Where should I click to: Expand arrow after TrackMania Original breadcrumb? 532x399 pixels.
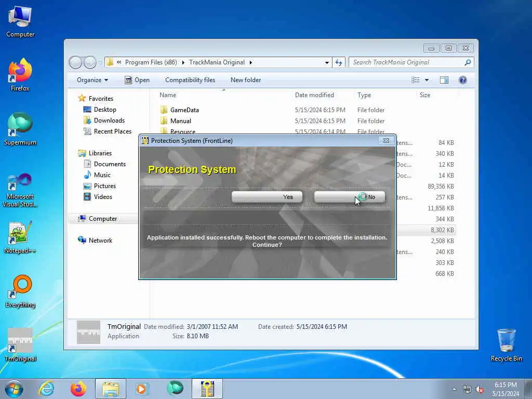251,62
